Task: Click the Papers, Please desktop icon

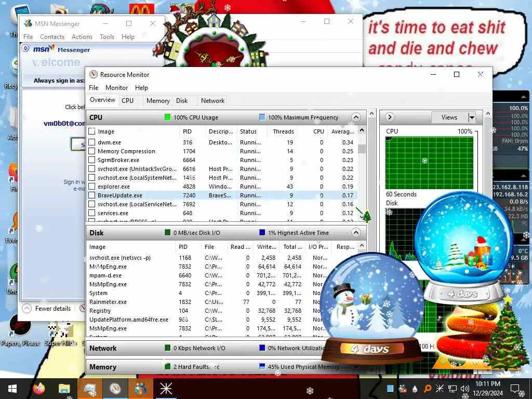Action: point(20,330)
